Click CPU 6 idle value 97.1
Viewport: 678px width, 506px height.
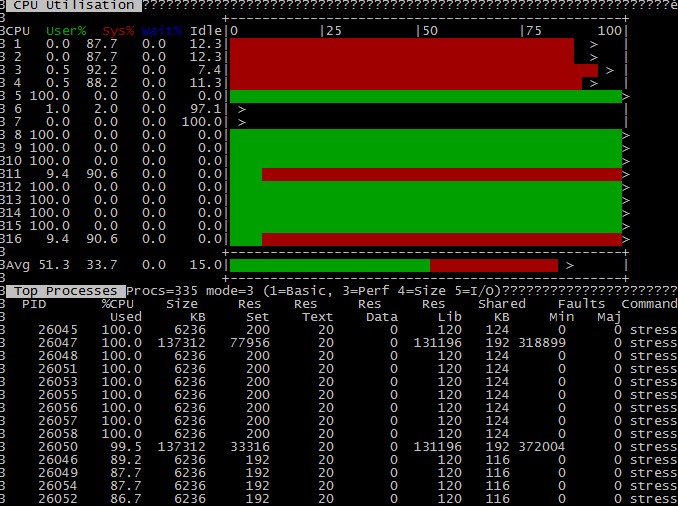point(206,109)
